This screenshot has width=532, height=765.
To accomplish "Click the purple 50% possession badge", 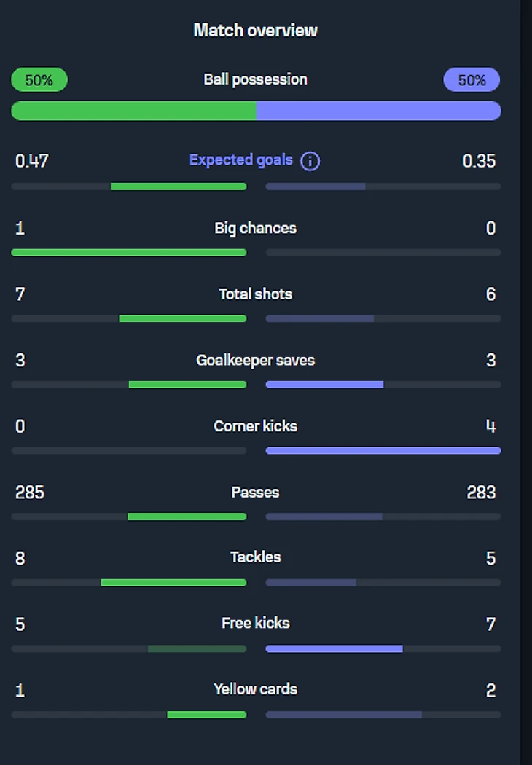I will [x=472, y=80].
